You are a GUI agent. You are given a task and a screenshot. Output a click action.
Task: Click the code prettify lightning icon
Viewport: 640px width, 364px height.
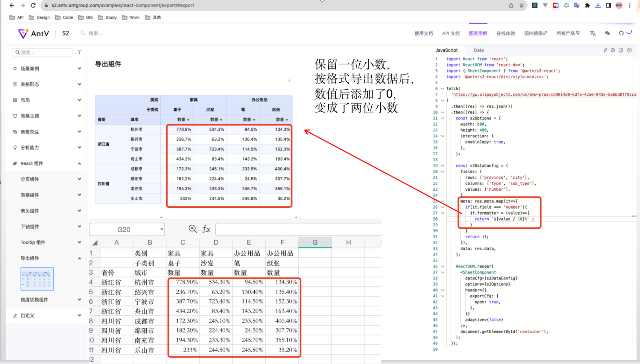click(606, 50)
